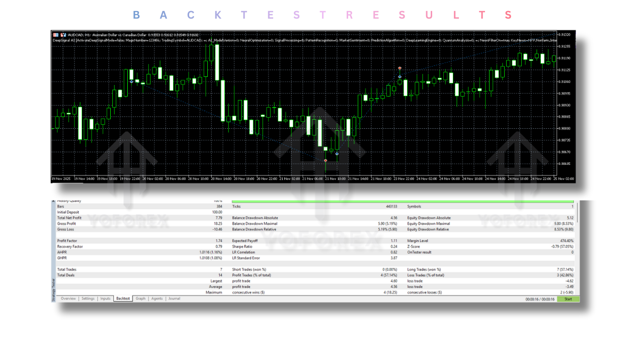Open the Journal tab

[x=174, y=298]
